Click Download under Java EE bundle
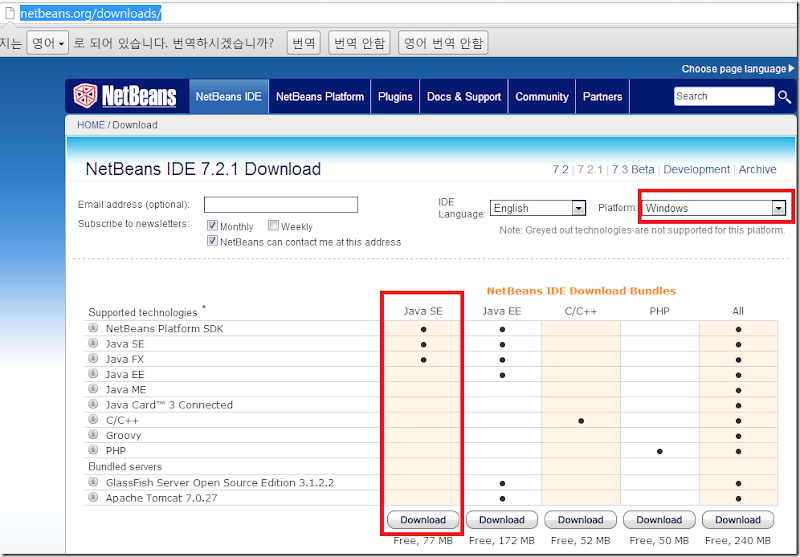The width and height of the screenshot is (800, 557). [x=502, y=520]
